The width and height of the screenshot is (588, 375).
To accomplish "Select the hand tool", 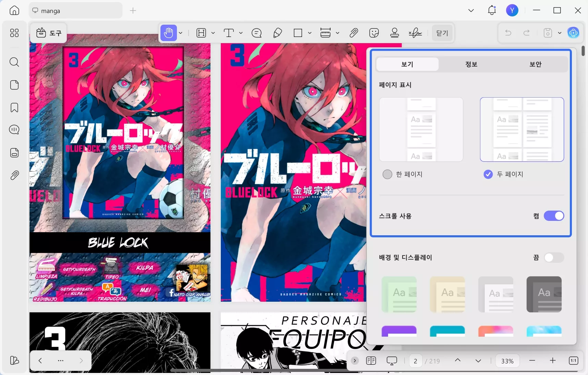I will point(168,33).
